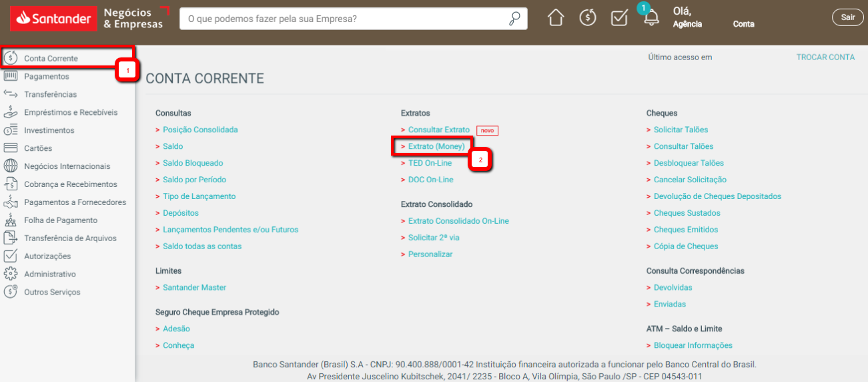The width and height of the screenshot is (868, 382).
Task: Open Enviadas correspondências link
Action: pyautogui.click(x=670, y=305)
